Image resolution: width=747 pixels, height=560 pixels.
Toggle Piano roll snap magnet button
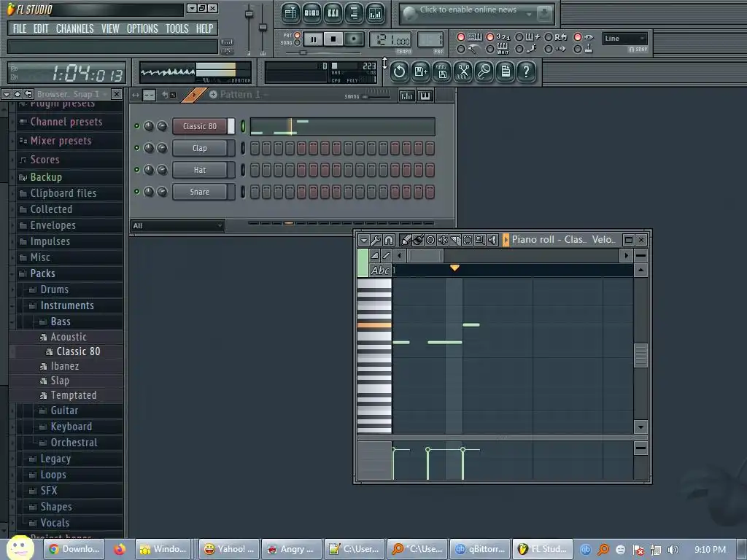click(x=389, y=239)
